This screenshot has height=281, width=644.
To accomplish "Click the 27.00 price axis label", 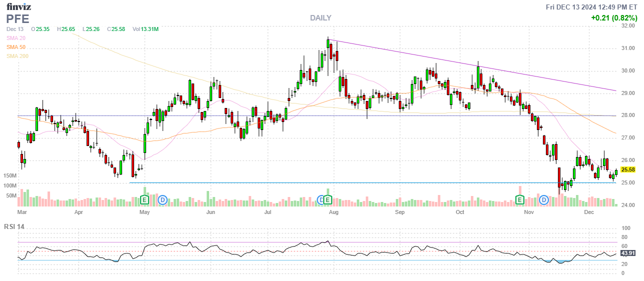I will [628, 138].
